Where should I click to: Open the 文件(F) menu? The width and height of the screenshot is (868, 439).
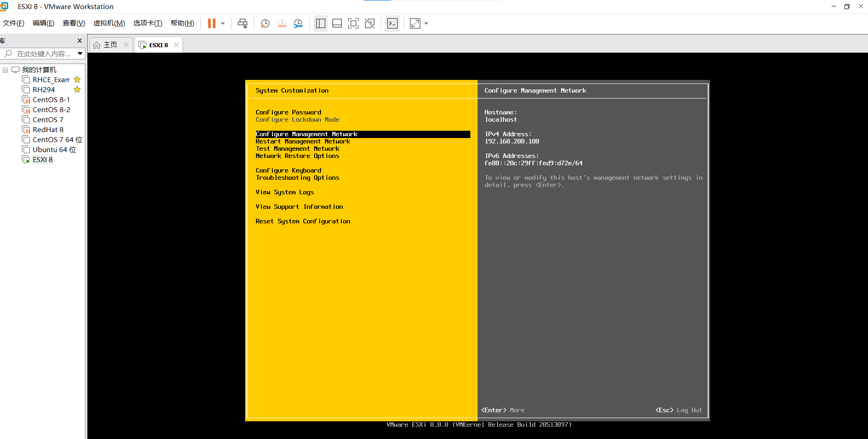14,23
